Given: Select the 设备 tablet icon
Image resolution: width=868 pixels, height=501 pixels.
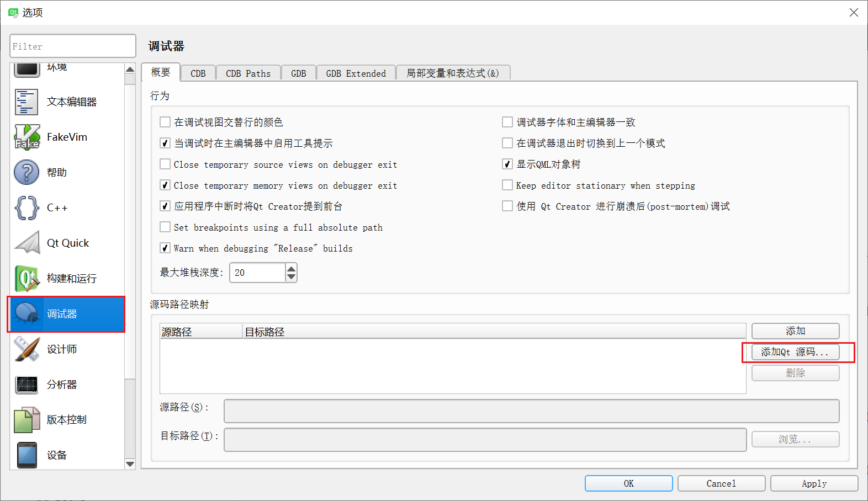Looking at the screenshot, I should [27, 455].
